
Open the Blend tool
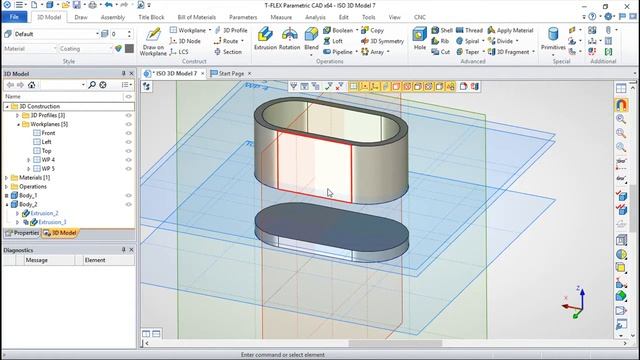pyautogui.click(x=311, y=40)
